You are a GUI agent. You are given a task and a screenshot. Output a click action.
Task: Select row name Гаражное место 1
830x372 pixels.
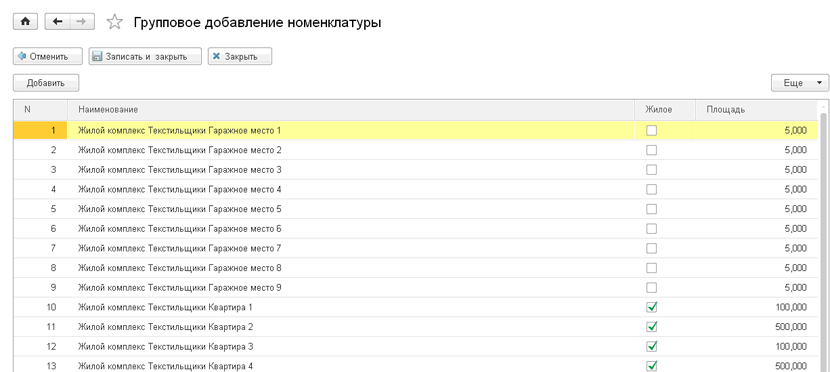click(x=179, y=130)
